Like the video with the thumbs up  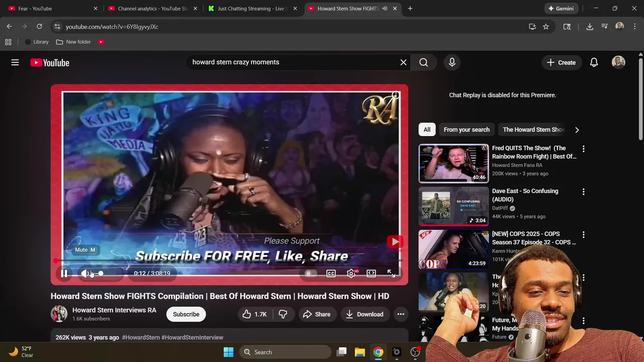[x=255, y=314]
